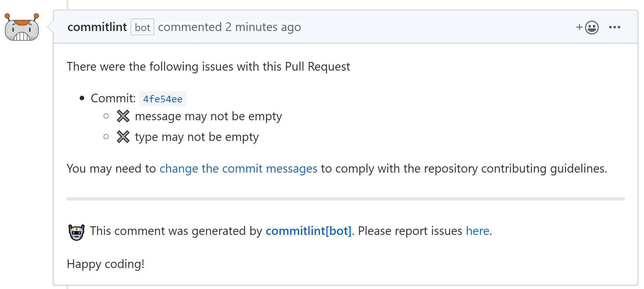
Task: Click the bot label badge
Action: (x=142, y=27)
